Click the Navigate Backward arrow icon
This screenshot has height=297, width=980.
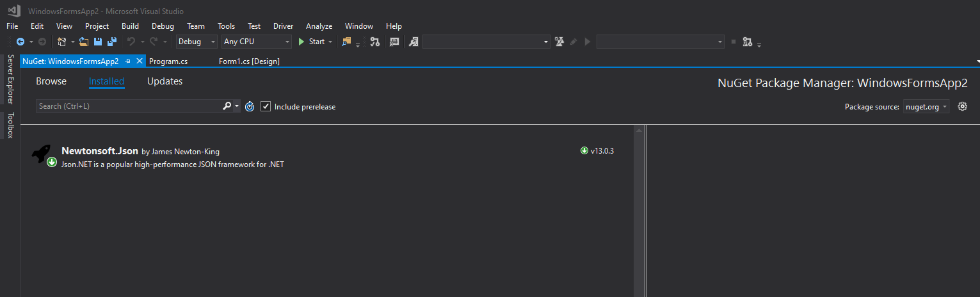tap(20, 42)
